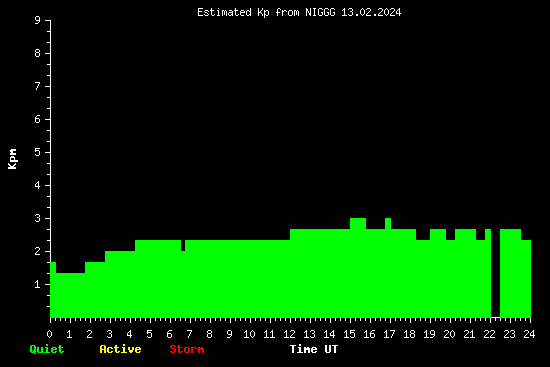Click the x-axis hour label 18
Image resolution: width=550 pixels, height=367 pixels.
[x=409, y=334]
